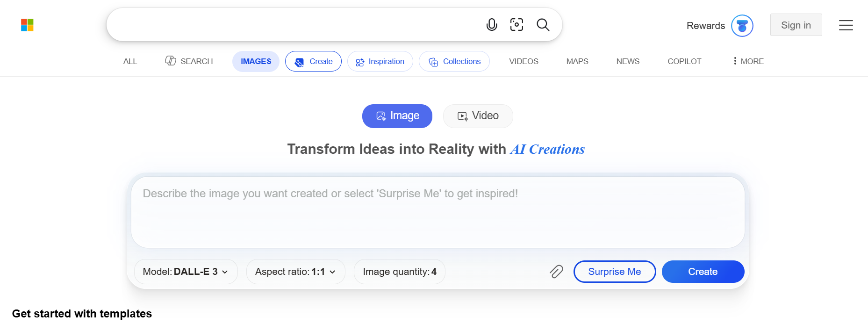868x331 pixels.
Task: Click the Rewards text link
Action: coord(705,26)
